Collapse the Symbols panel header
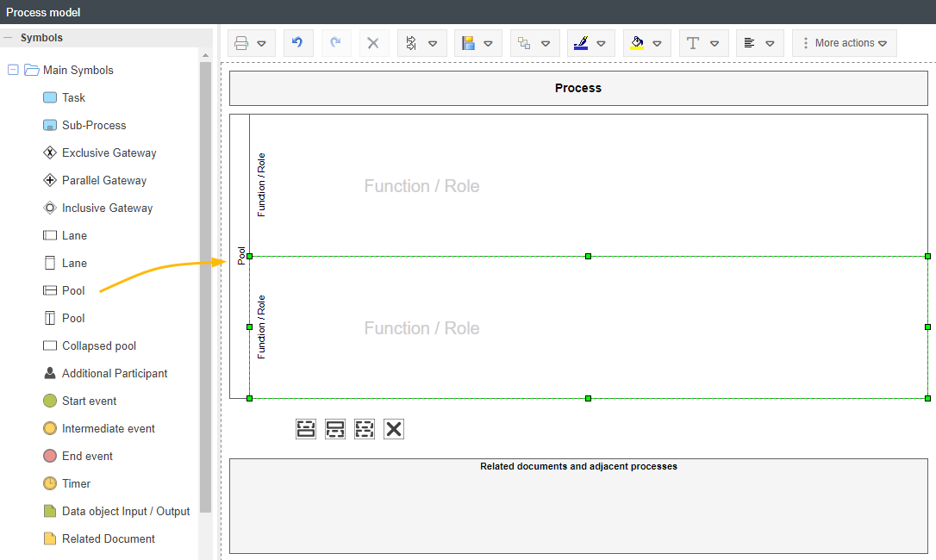 (x=9, y=38)
